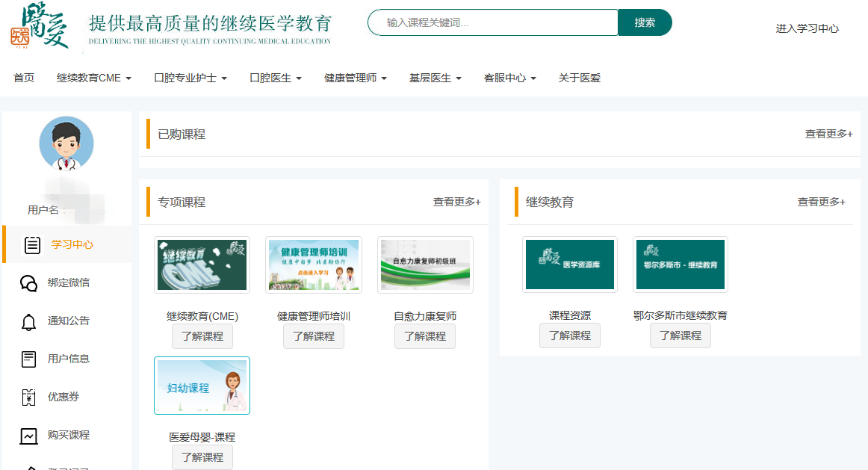Click 查看更多+ in the 已购课程 section
868x470 pixels.
click(828, 134)
